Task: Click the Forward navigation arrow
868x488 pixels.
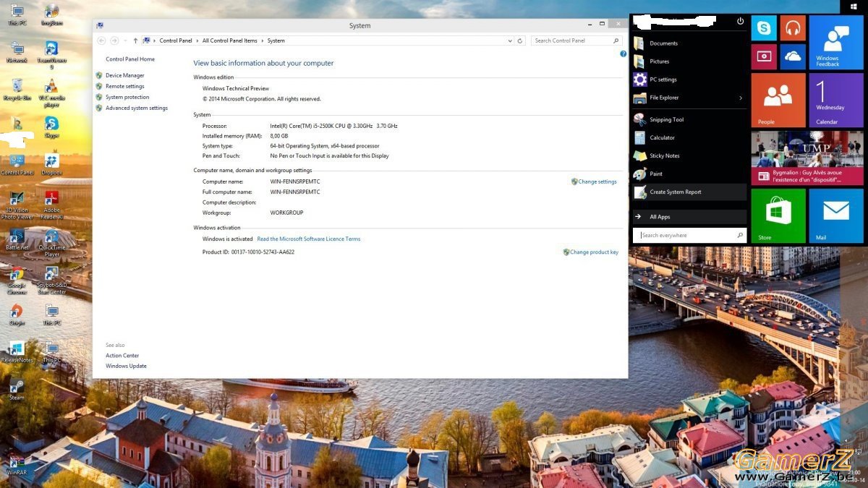Action: 114,40
